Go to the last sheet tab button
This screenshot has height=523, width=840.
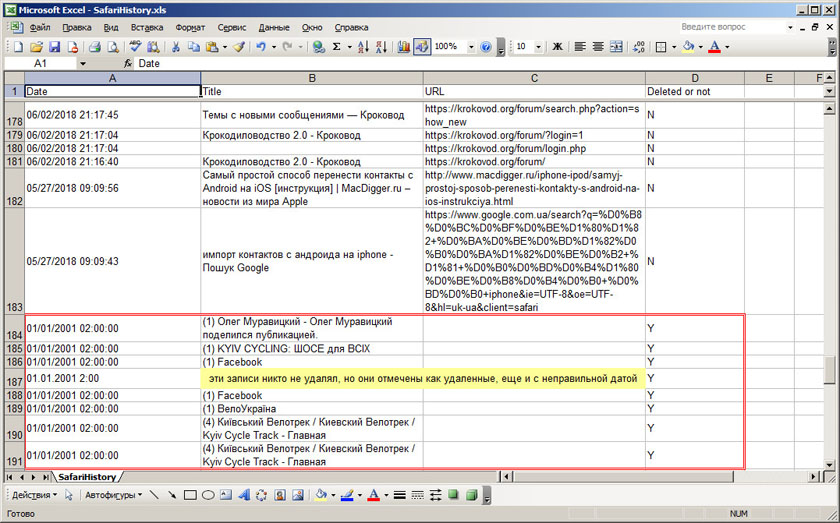46,476
